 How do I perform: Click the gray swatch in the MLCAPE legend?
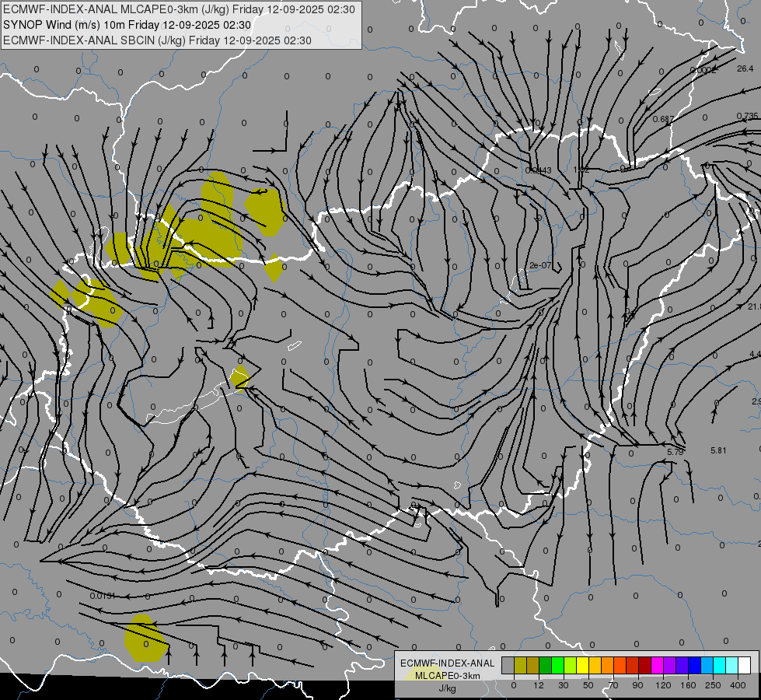pyautogui.click(x=508, y=665)
